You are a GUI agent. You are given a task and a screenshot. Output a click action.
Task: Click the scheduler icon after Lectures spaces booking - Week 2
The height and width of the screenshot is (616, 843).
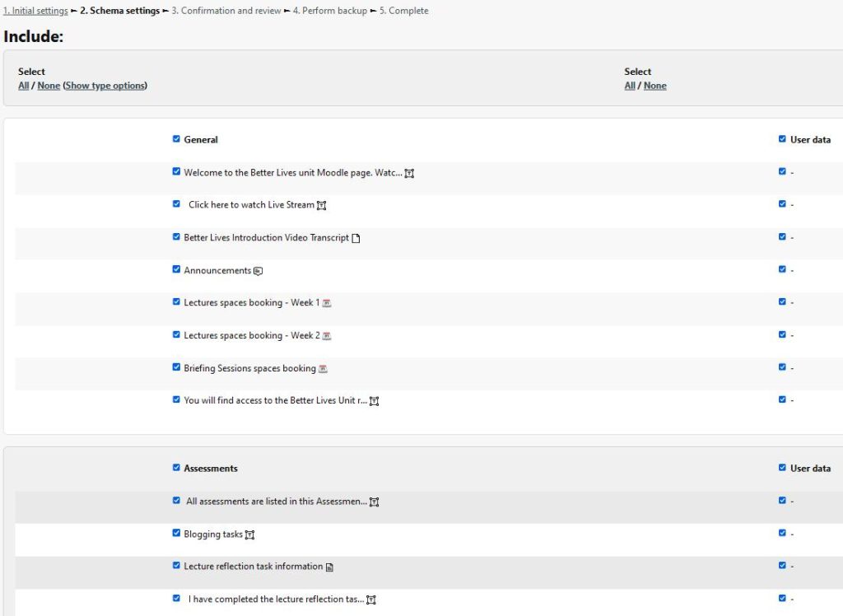point(326,335)
